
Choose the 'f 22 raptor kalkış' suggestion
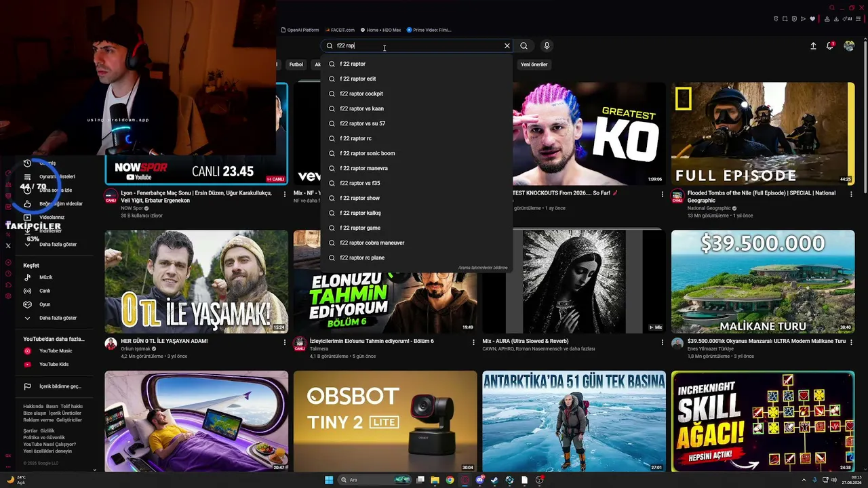416,213
